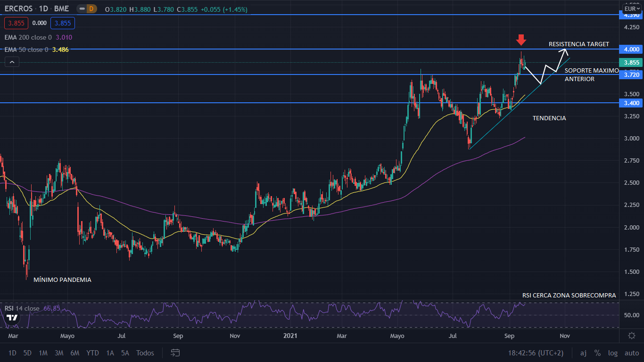Click the red 3.855 sell button
This screenshot has width=644, height=362.
tap(17, 23)
